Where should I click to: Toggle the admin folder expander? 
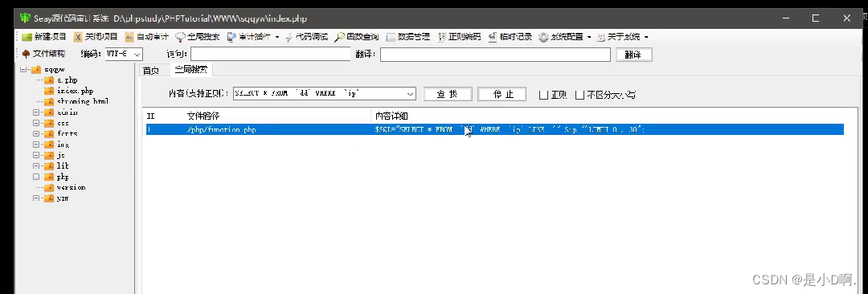[36, 112]
